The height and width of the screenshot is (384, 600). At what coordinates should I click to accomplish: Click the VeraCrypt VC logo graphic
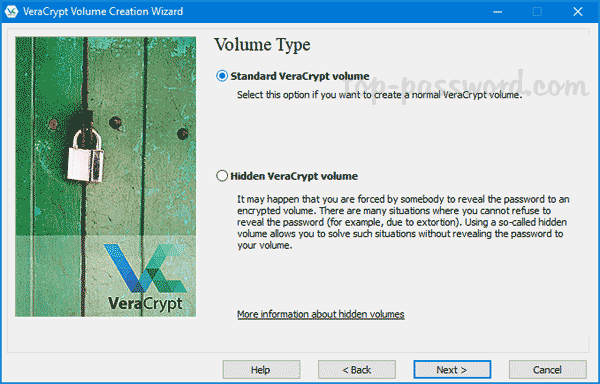(145, 268)
